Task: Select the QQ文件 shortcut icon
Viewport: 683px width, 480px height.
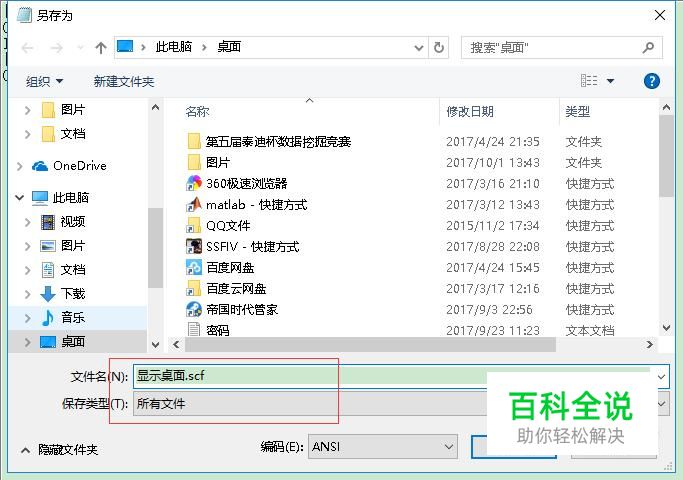Action: pos(194,225)
